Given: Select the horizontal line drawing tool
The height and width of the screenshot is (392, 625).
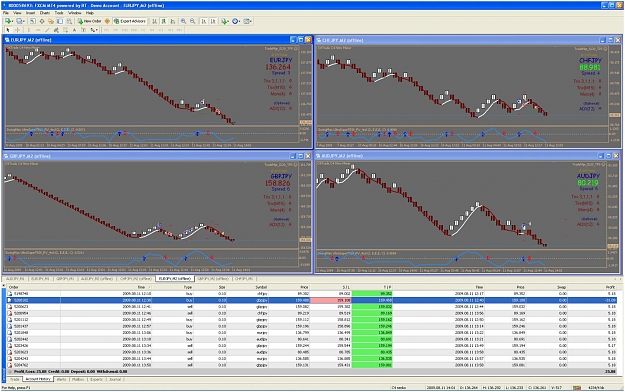Looking at the screenshot, I should 38,30.
